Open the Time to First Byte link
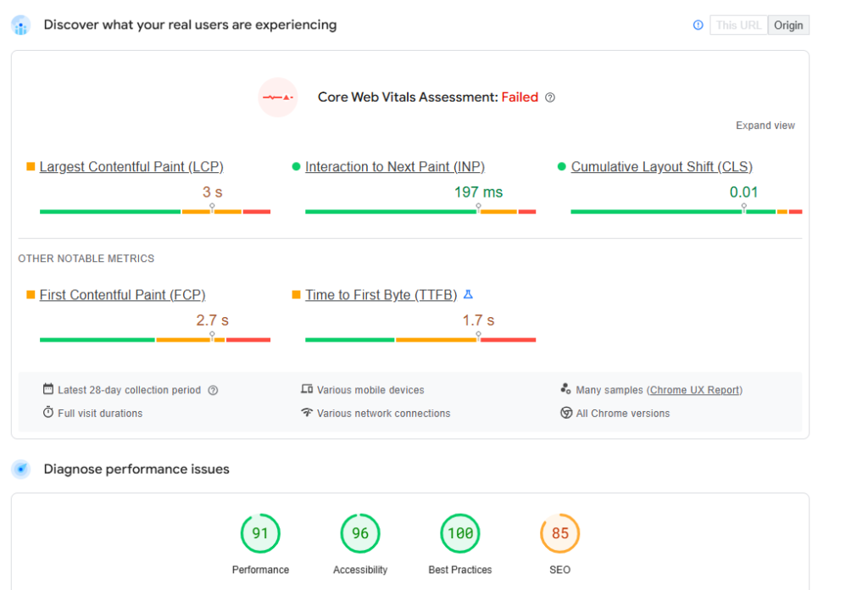868x590 pixels. click(x=381, y=295)
